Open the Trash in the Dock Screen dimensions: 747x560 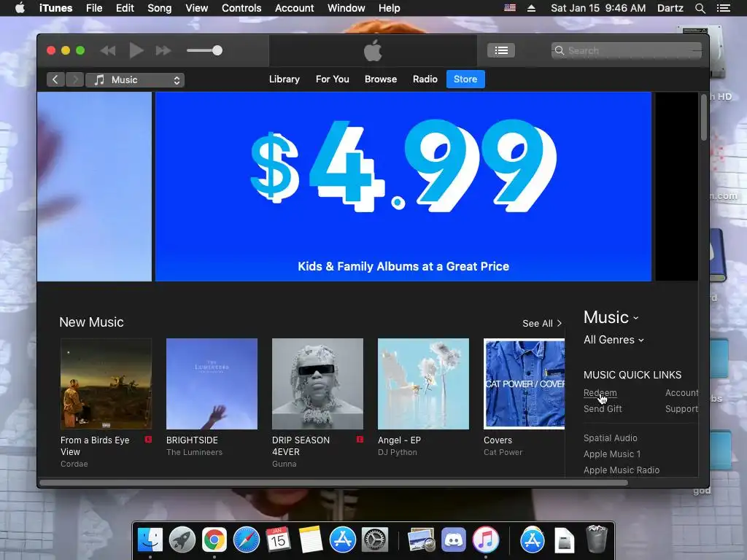point(597,539)
